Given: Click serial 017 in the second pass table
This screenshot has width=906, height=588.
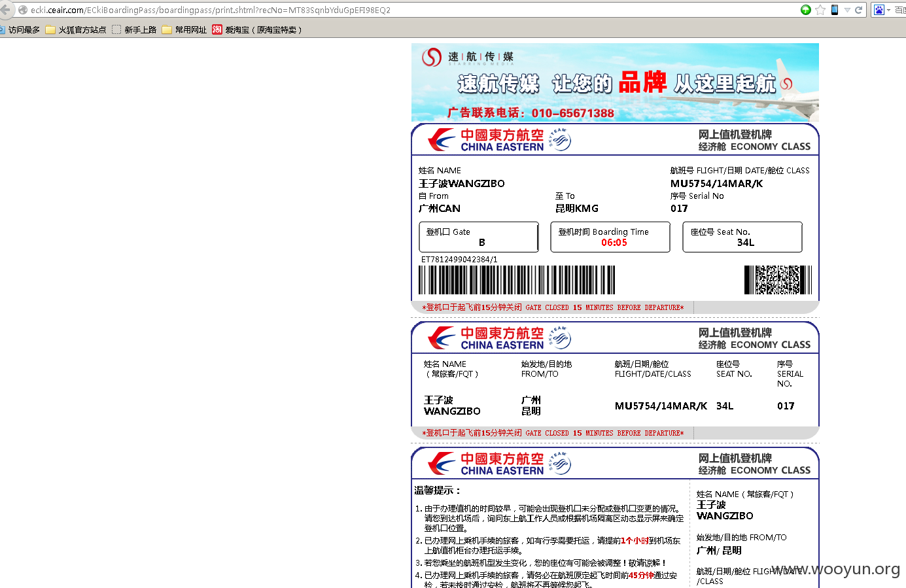Looking at the screenshot, I should pyautogui.click(x=786, y=406).
